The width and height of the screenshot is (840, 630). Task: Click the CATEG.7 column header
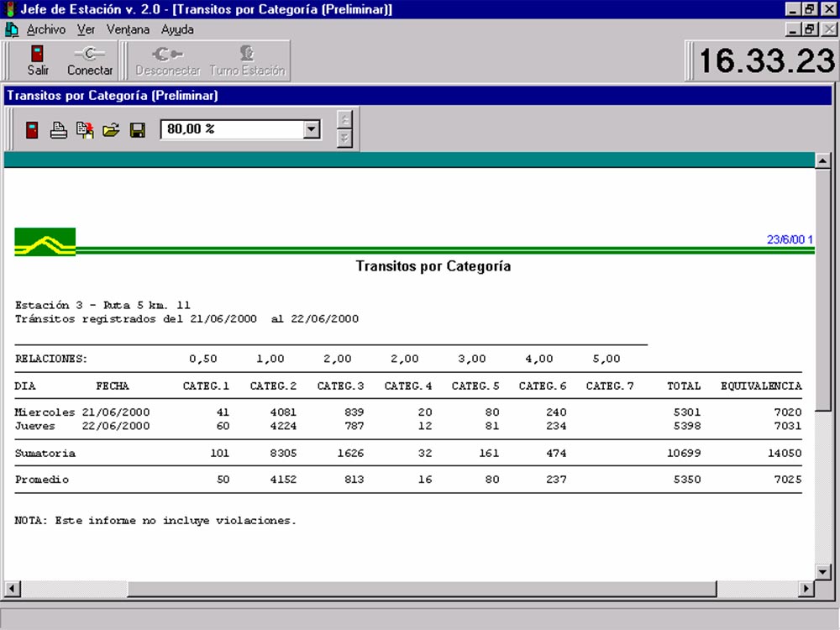610,386
